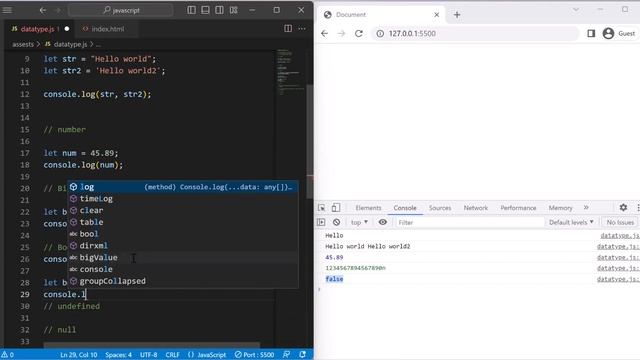Go back in the browser

(x=324, y=33)
